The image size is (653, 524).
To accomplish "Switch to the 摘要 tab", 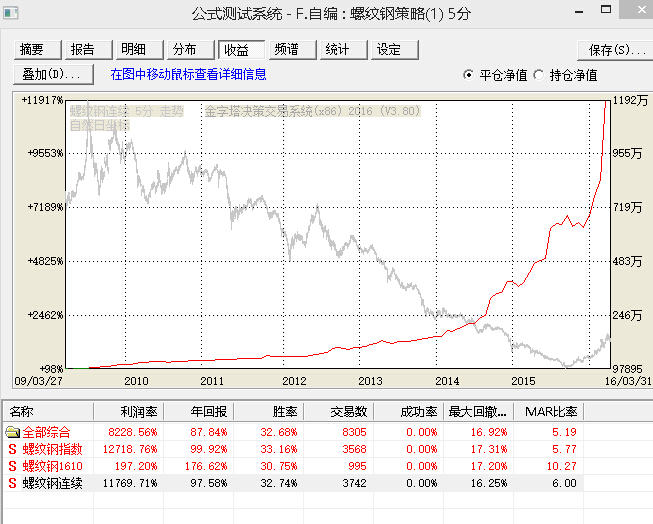I will pos(38,50).
